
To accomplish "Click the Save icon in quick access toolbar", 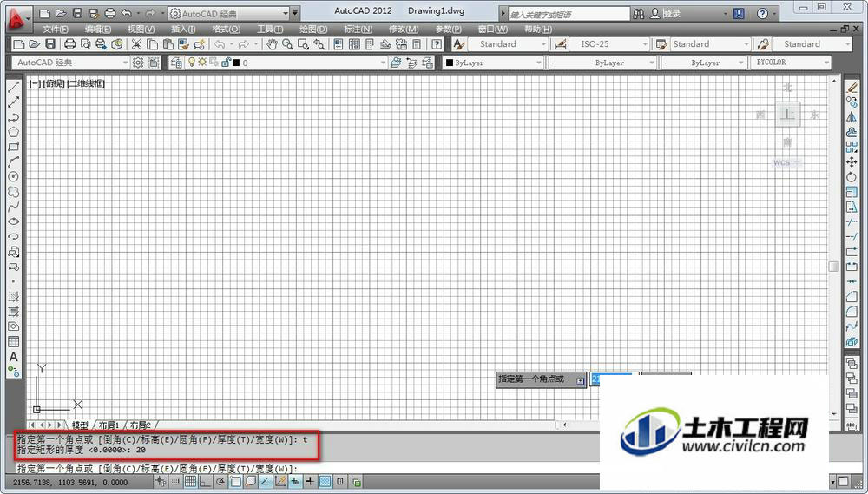I will [x=77, y=13].
